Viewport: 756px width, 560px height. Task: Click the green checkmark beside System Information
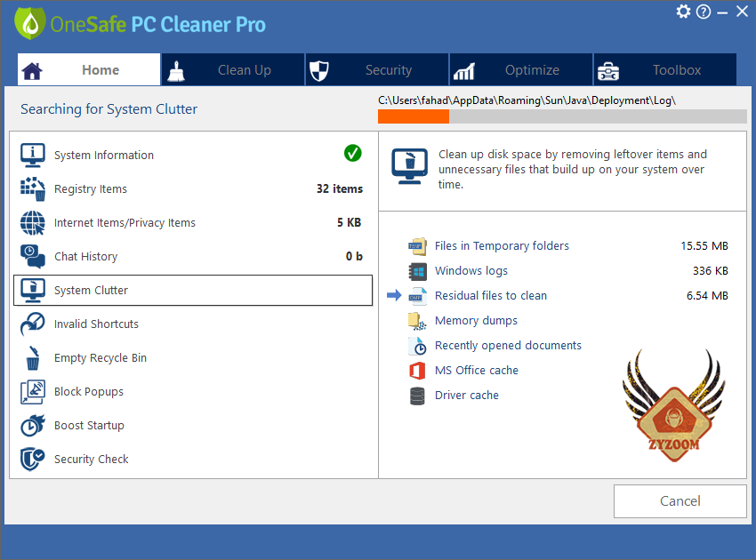[353, 153]
